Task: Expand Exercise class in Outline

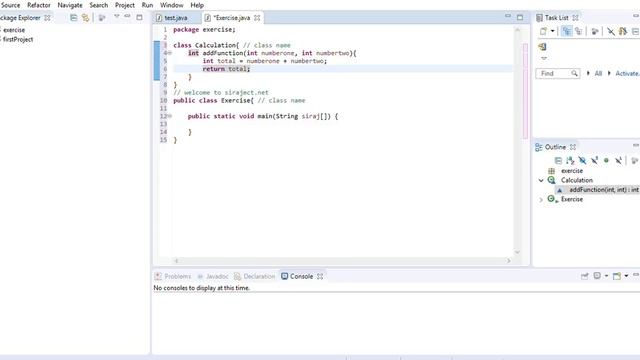Action: coord(541,200)
